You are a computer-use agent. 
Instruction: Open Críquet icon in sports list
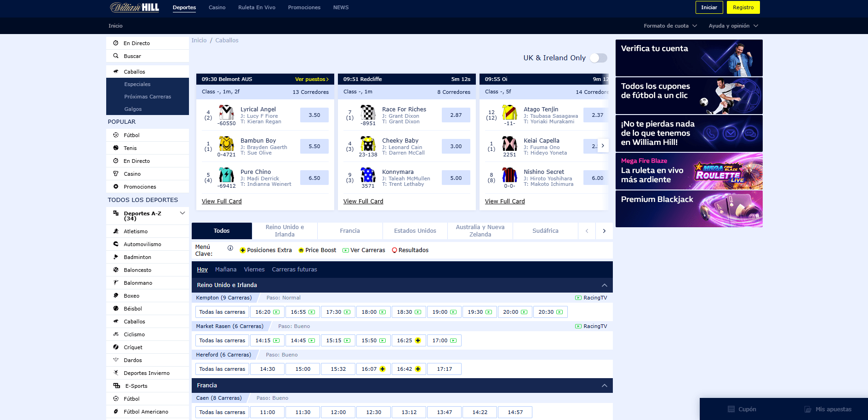[x=116, y=347]
